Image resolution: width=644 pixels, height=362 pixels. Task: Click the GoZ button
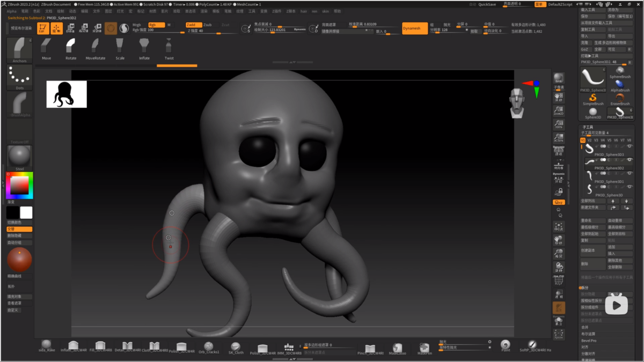point(584,49)
